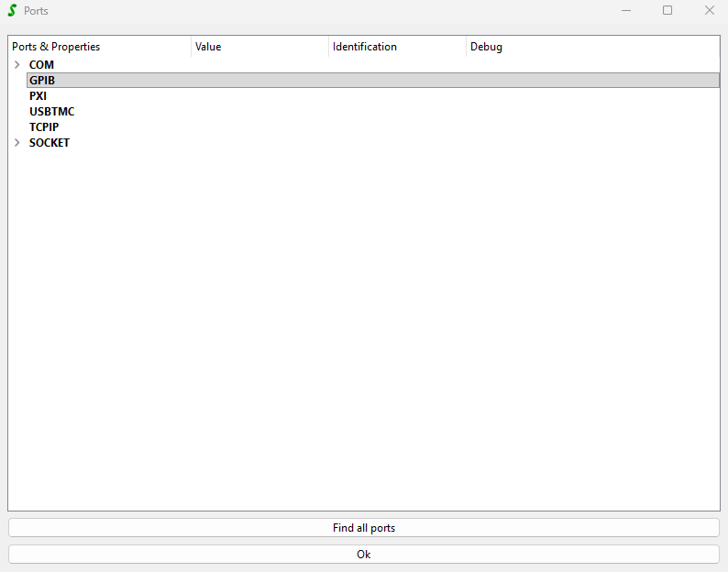Select the USBTMC port category
The image size is (728, 572).
(x=51, y=112)
